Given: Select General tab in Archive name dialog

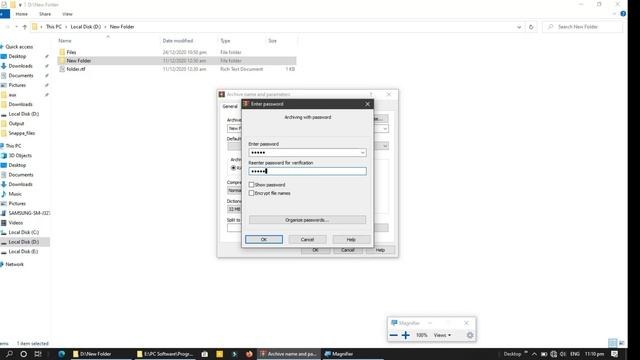Looking at the screenshot, I should pos(230,106).
